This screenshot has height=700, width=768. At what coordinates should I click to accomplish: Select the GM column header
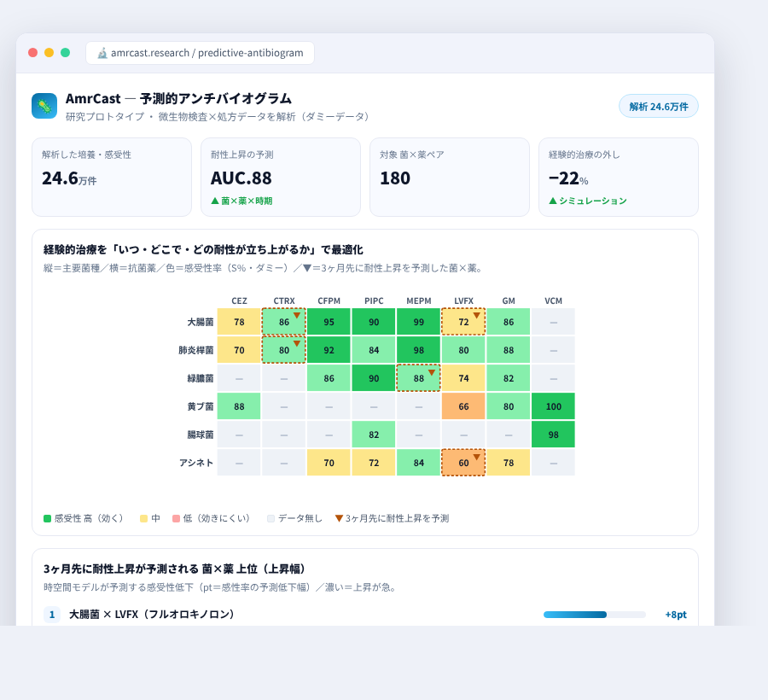click(509, 300)
